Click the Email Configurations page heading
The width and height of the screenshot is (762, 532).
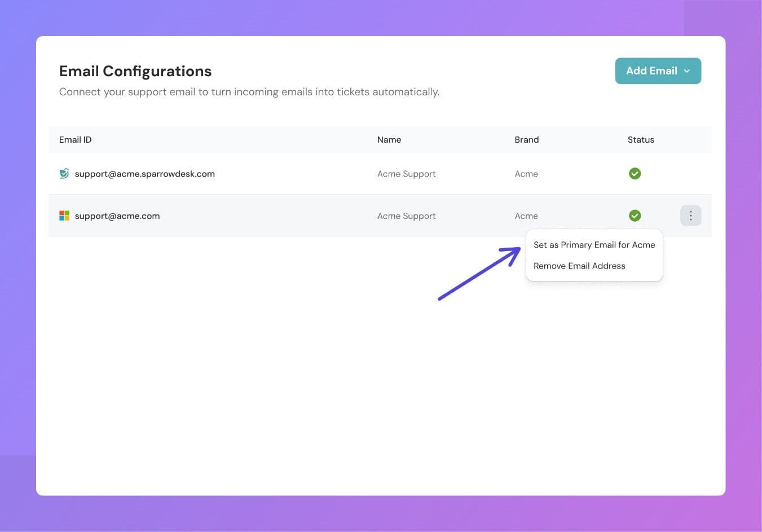pos(135,71)
